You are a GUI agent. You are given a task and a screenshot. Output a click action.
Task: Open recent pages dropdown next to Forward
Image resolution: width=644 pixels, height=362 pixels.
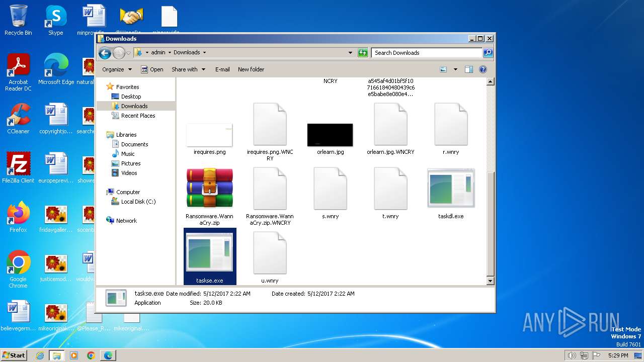tap(128, 53)
